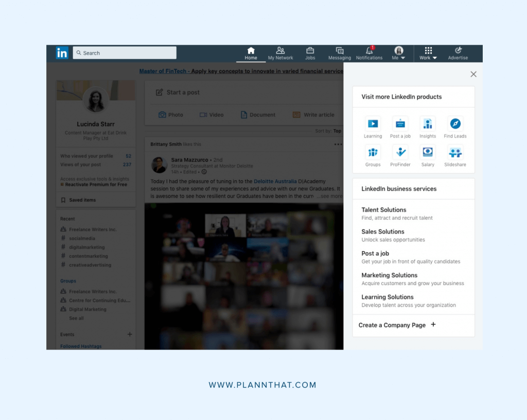Click Write article
Image resolution: width=527 pixels, height=420 pixels.
pos(313,115)
